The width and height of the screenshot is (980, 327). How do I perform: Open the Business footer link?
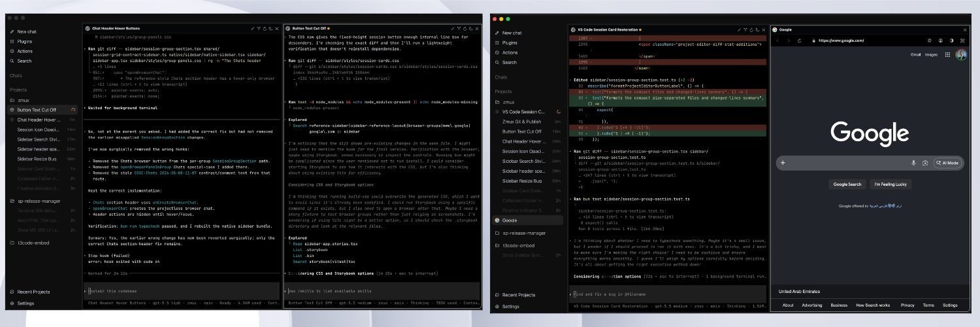(839, 305)
